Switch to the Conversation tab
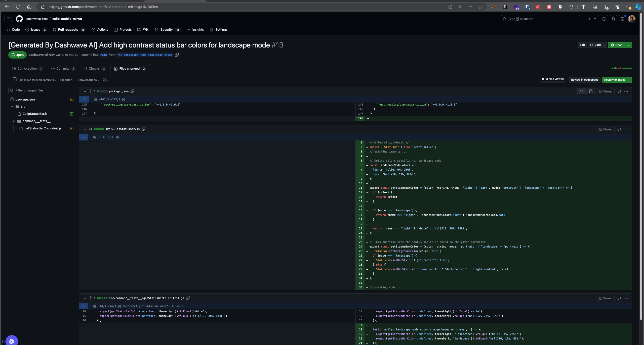 [x=27, y=69]
